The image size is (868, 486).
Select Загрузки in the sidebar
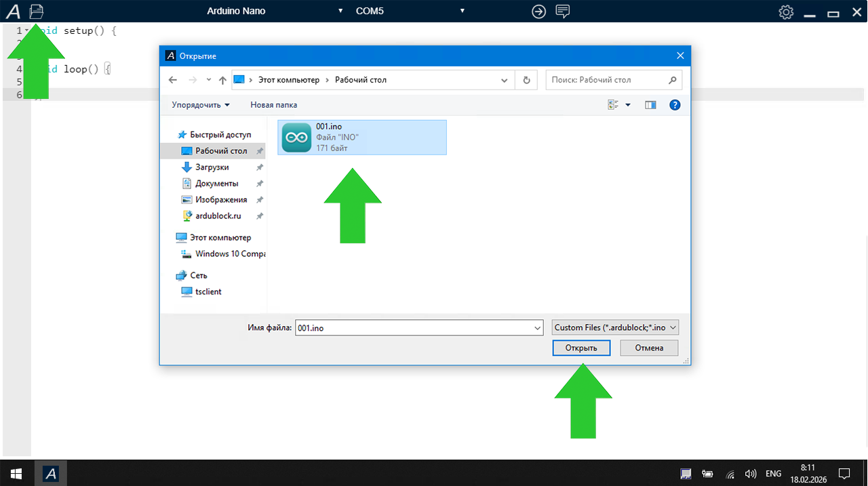coord(212,167)
